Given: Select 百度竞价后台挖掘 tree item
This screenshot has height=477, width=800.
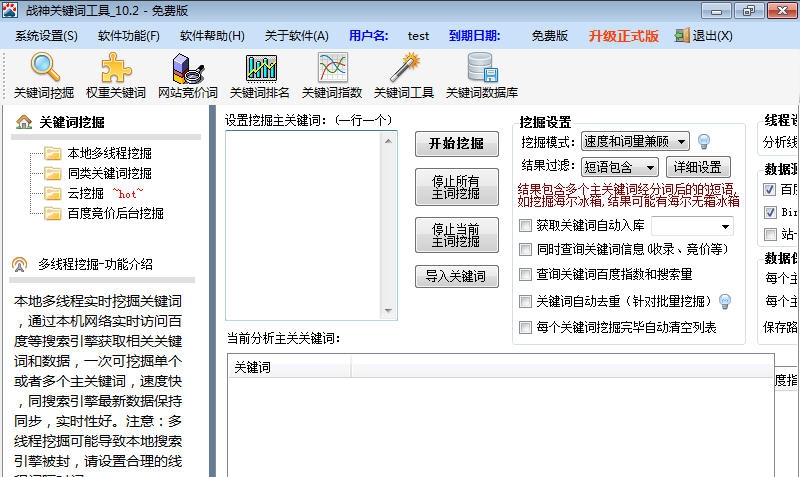Looking at the screenshot, I should (x=116, y=213).
